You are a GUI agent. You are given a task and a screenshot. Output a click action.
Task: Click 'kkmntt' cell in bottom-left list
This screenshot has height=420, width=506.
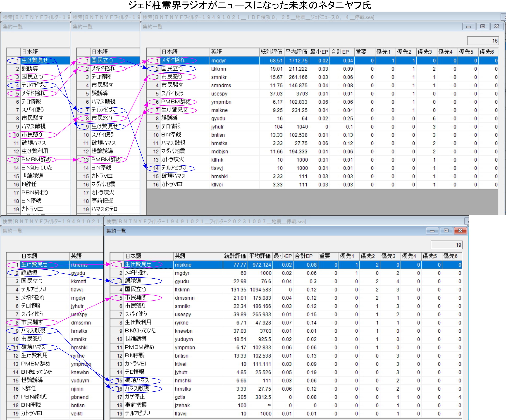86,281
